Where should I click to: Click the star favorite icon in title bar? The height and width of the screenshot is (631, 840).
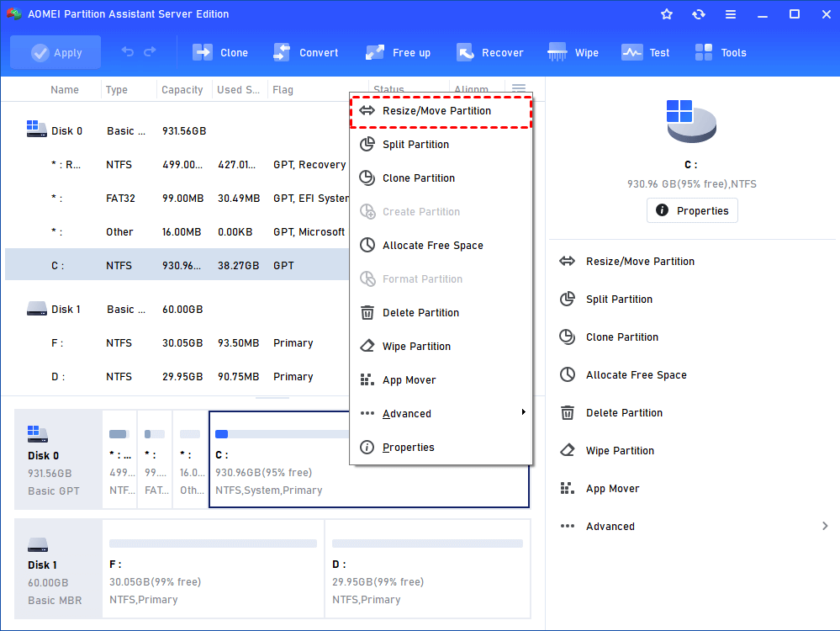tap(667, 14)
